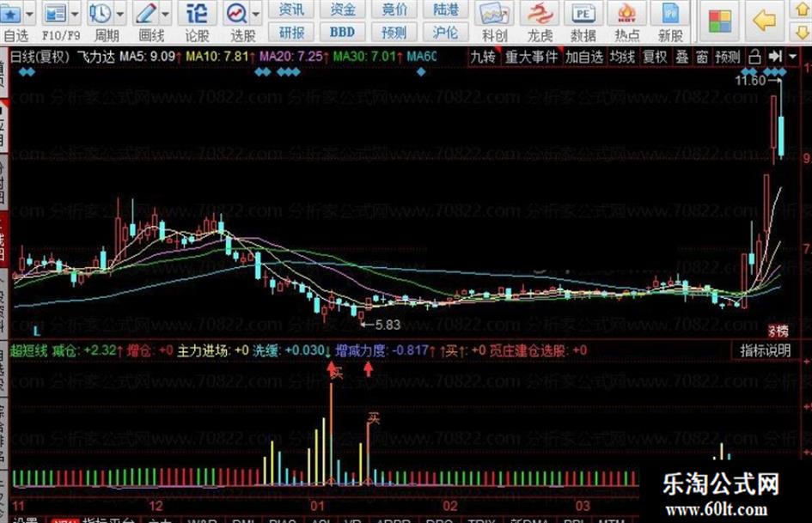Screen dimensions: 812x523
Task: Click the 减仓: +2.32 indicator value
Action: pyautogui.click(x=84, y=350)
